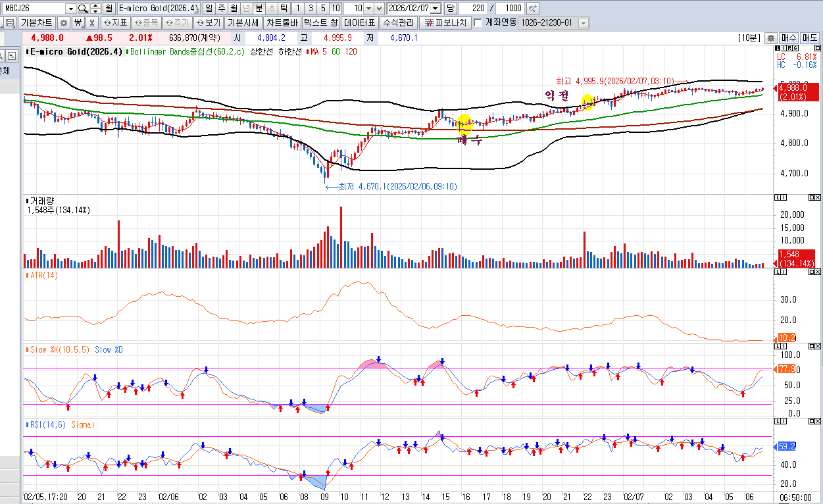Open the 데이터표 data table
Image resolution: width=823 pixels, height=504 pixels.
click(360, 22)
